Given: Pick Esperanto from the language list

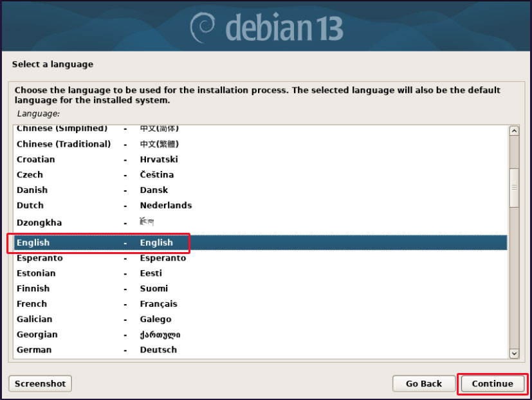Looking at the screenshot, I should click(x=261, y=258).
